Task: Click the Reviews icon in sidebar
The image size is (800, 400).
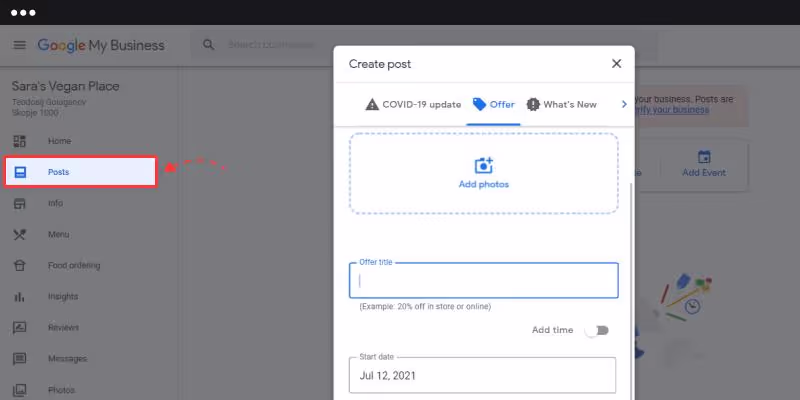Action: click(x=19, y=328)
